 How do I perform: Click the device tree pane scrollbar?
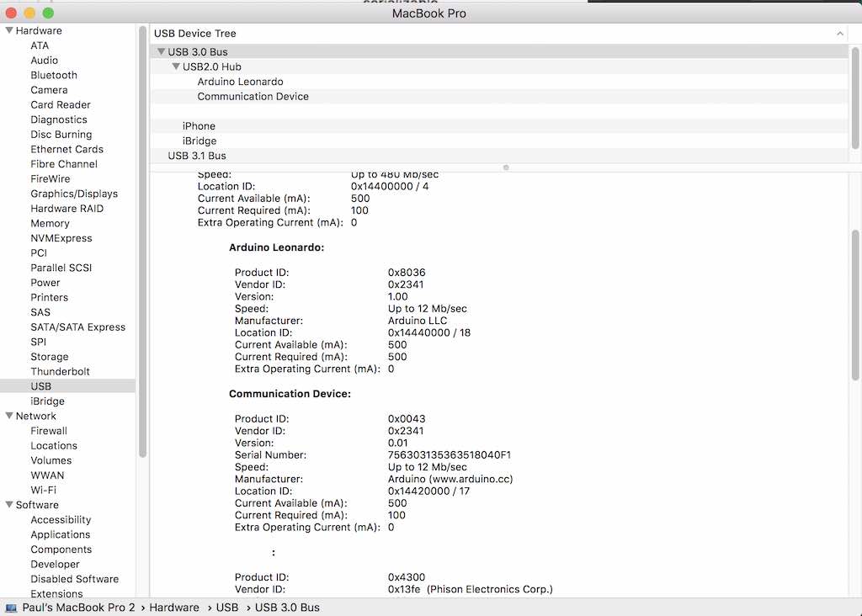[x=855, y=98]
